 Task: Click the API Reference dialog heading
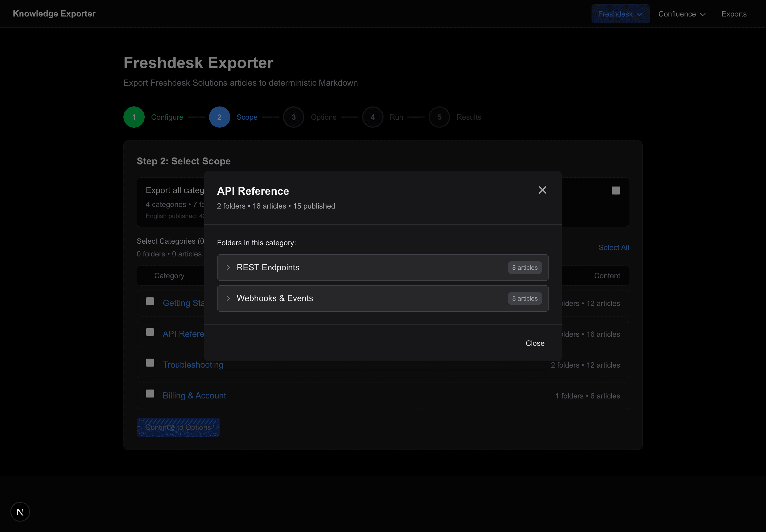click(x=253, y=191)
